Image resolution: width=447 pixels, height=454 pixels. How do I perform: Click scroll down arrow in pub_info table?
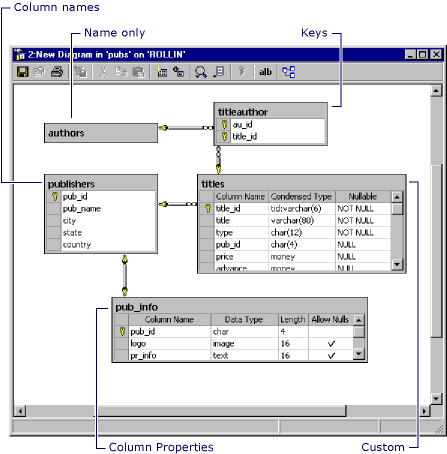359,353
